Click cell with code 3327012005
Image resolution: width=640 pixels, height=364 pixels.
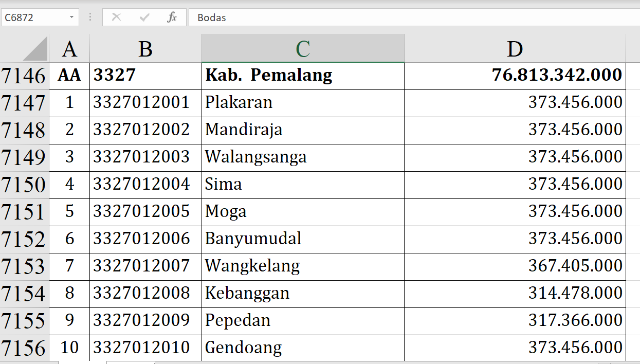pyautogui.click(x=145, y=212)
